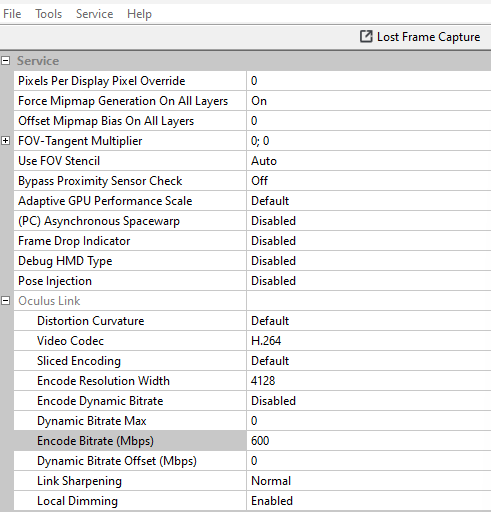Change Encode Dynamic Bitrate value Disabled

pos(369,401)
